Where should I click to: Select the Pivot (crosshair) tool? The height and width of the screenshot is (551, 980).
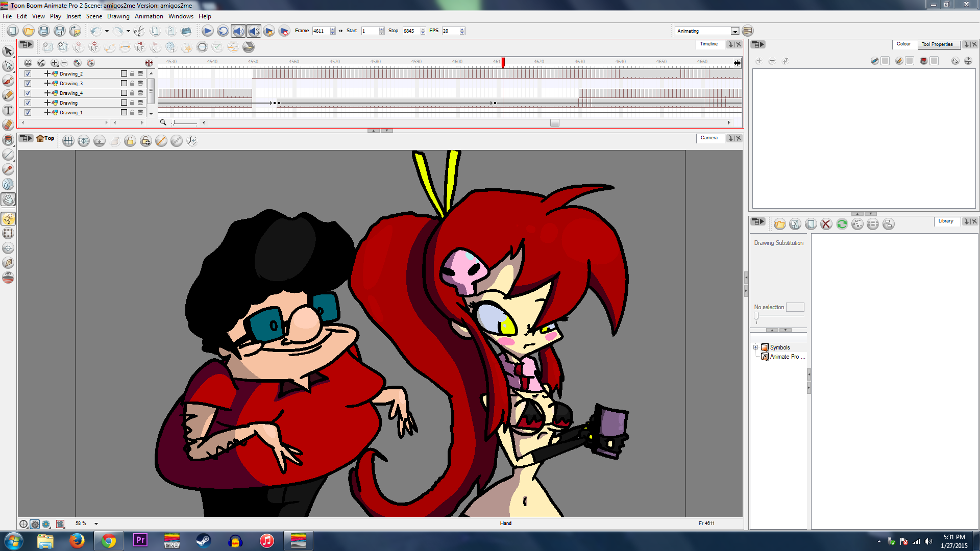[8, 248]
